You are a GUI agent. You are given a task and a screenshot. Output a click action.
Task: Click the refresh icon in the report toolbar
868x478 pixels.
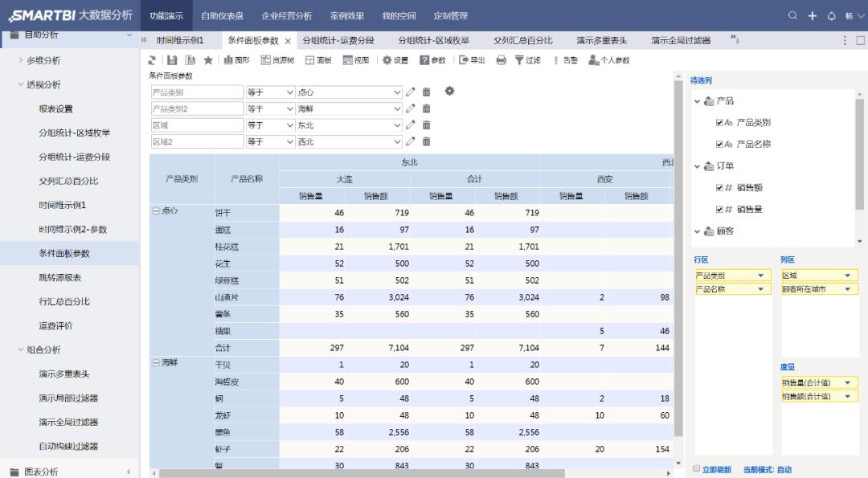(x=152, y=60)
